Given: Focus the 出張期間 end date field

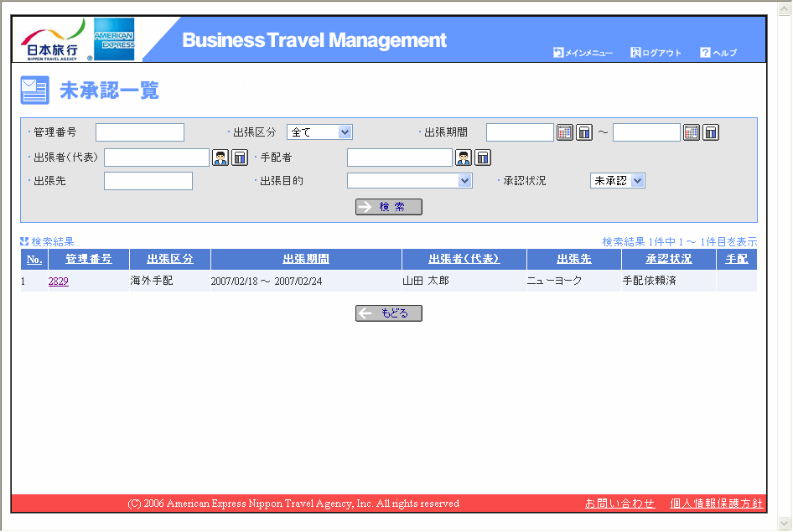Looking at the screenshot, I should (646, 132).
